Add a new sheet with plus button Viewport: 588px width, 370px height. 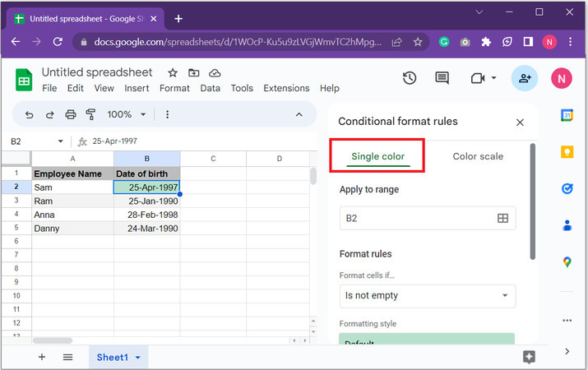[x=42, y=357]
